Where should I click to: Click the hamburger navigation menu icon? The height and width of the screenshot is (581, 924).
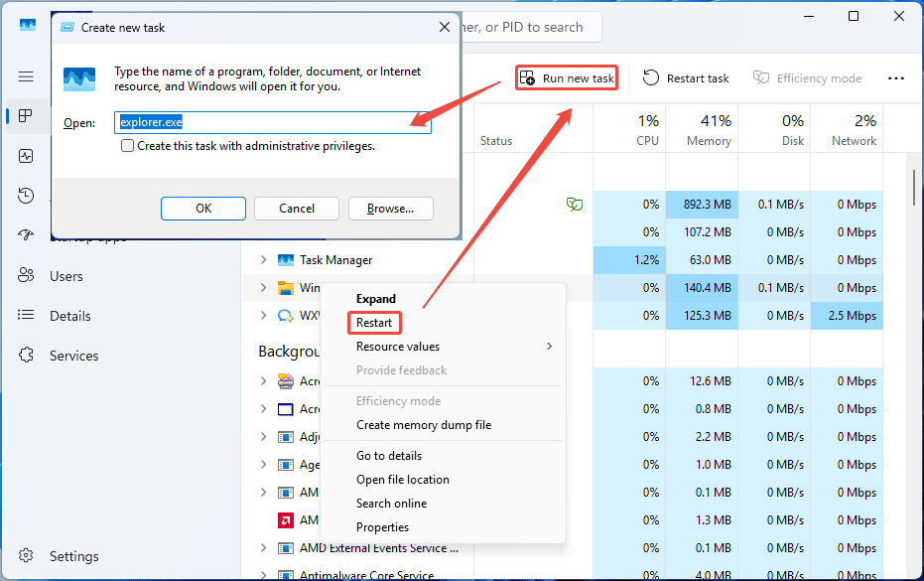(x=26, y=75)
